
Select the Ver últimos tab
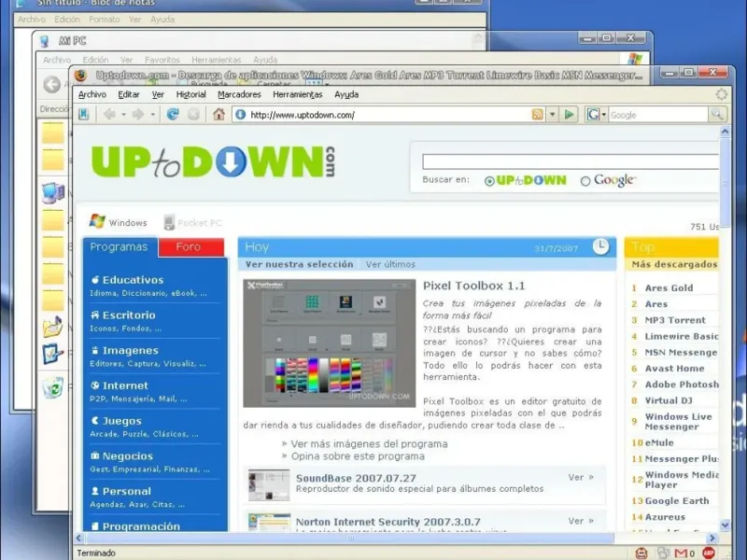coord(390,264)
